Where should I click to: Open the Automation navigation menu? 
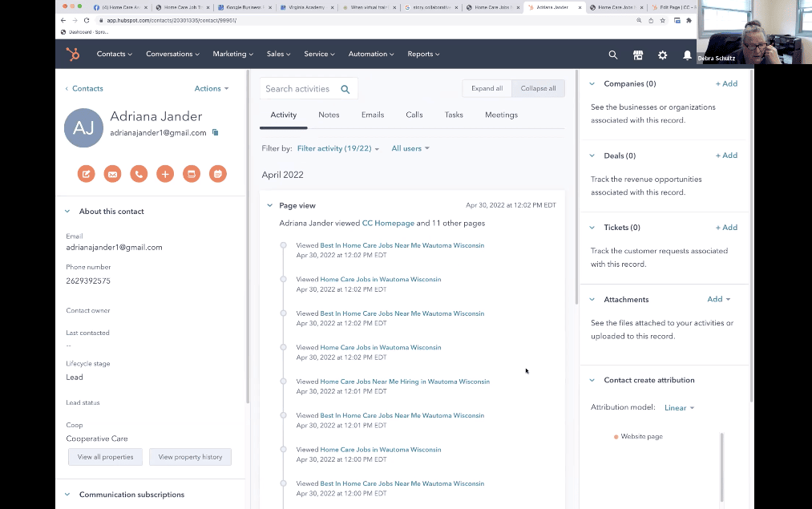click(371, 54)
